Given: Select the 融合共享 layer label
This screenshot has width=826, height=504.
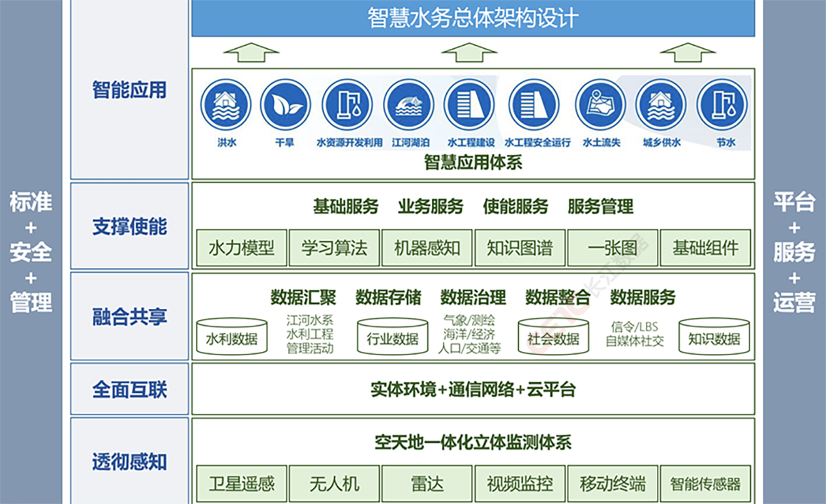Looking at the screenshot, I should click(x=130, y=317).
